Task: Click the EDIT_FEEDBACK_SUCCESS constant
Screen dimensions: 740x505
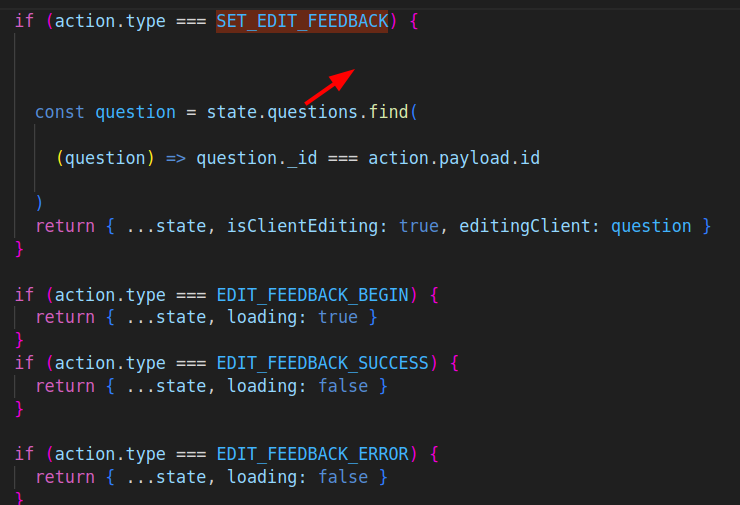Action: click(x=322, y=362)
